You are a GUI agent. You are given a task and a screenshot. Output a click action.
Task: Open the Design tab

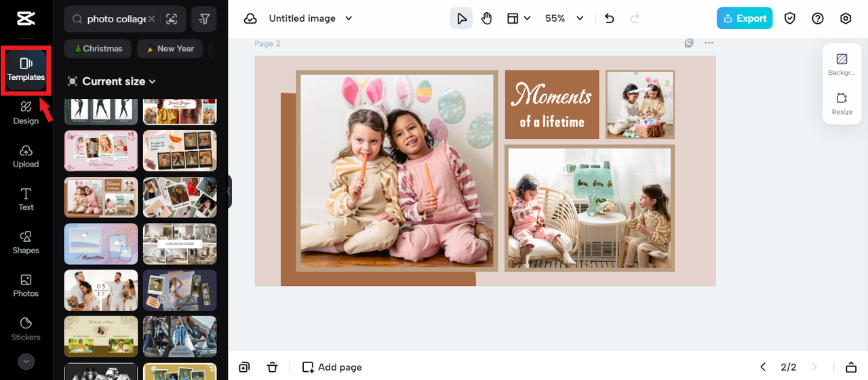(26, 113)
